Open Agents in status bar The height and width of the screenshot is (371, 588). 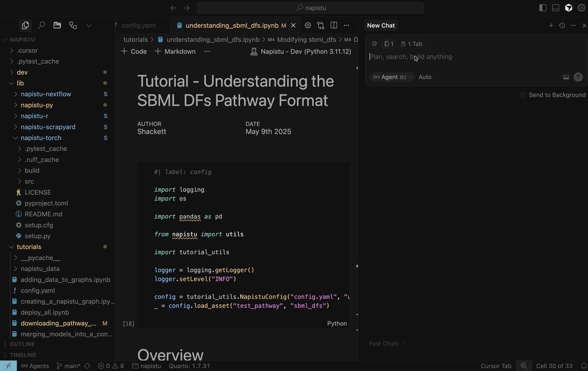pyautogui.click(x=35, y=366)
